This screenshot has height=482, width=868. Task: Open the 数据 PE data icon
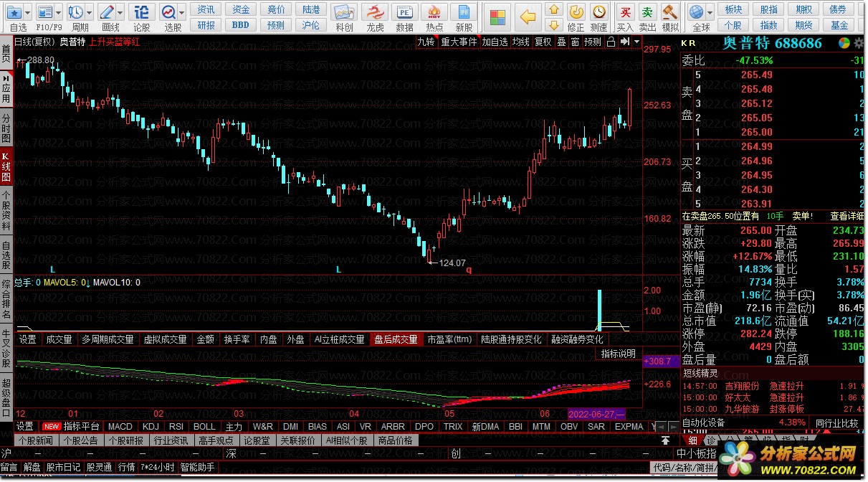tap(405, 12)
